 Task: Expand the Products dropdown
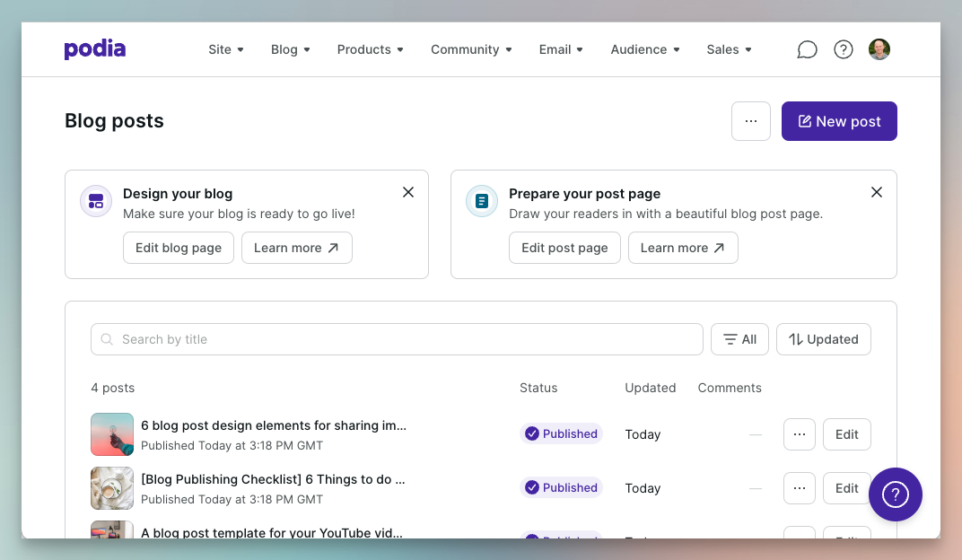tap(370, 49)
